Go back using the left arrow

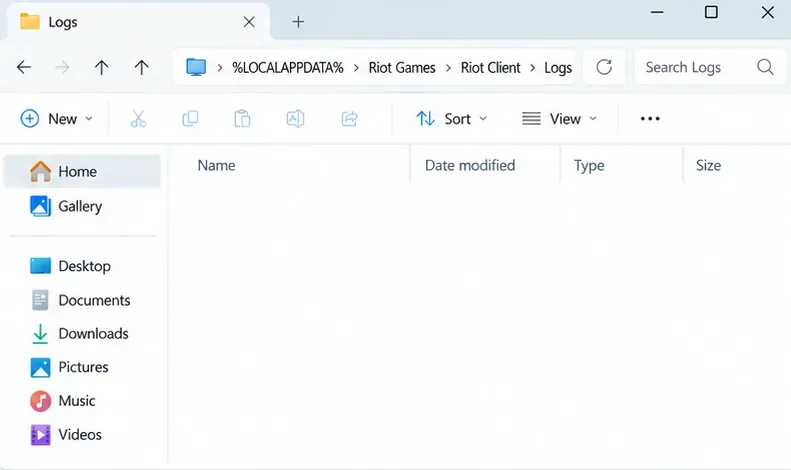coord(24,67)
